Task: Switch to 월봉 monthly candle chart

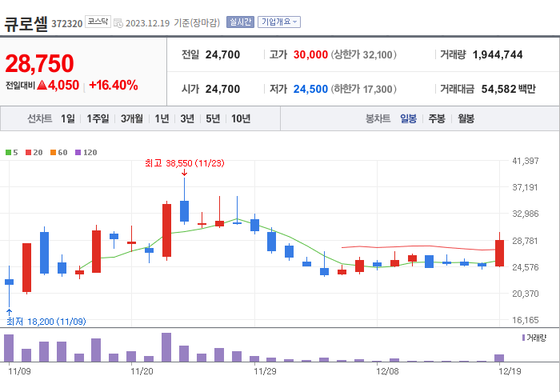Action: tap(466, 118)
